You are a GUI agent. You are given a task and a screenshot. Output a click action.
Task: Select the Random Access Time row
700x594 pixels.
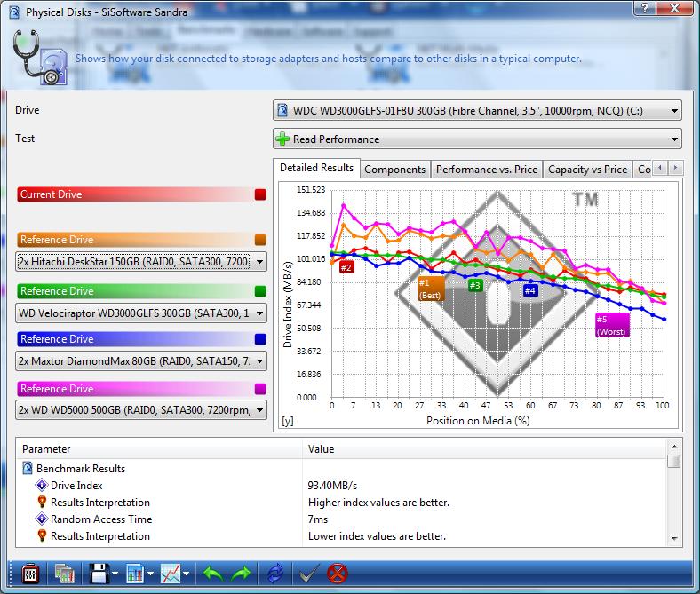click(x=101, y=519)
